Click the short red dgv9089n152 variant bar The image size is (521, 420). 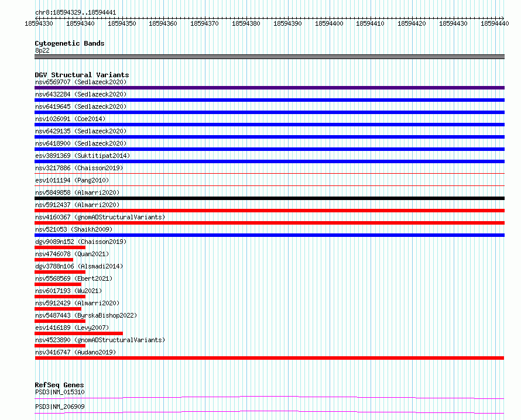(60, 247)
